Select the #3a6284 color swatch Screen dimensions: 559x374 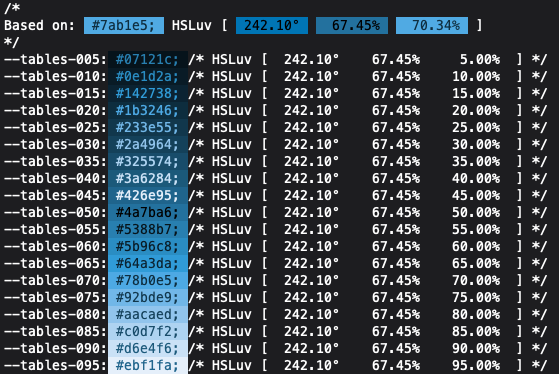(x=148, y=179)
